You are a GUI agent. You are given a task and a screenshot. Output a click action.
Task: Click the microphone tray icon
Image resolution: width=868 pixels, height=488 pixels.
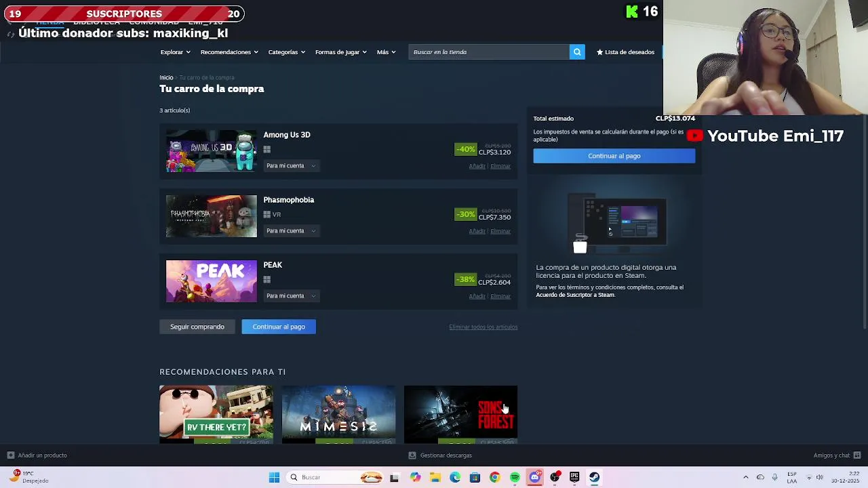[774, 478]
